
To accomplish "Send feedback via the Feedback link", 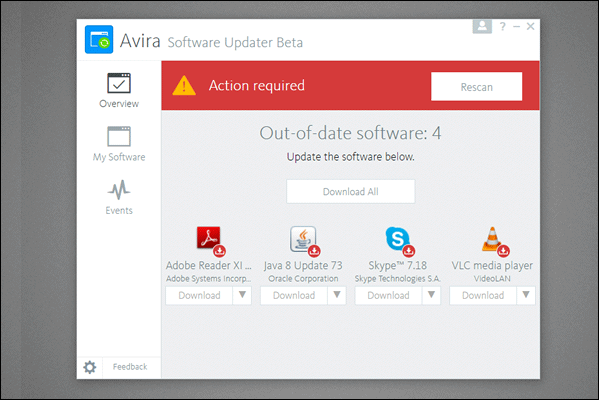I will click(x=130, y=367).
